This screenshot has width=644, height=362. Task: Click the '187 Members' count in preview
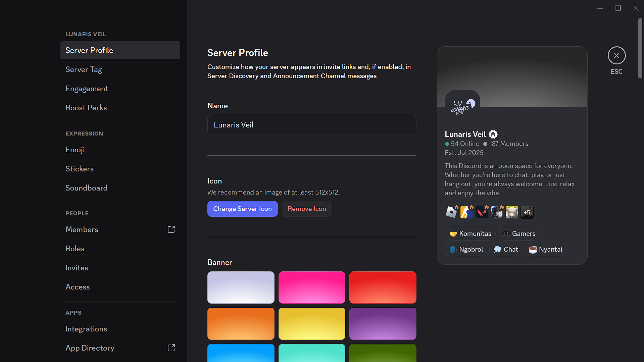(x=509, y=144)
